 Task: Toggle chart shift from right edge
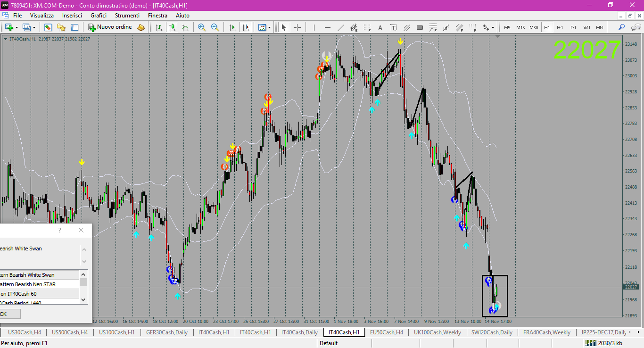pyautogui.click(x=245, y=27)
